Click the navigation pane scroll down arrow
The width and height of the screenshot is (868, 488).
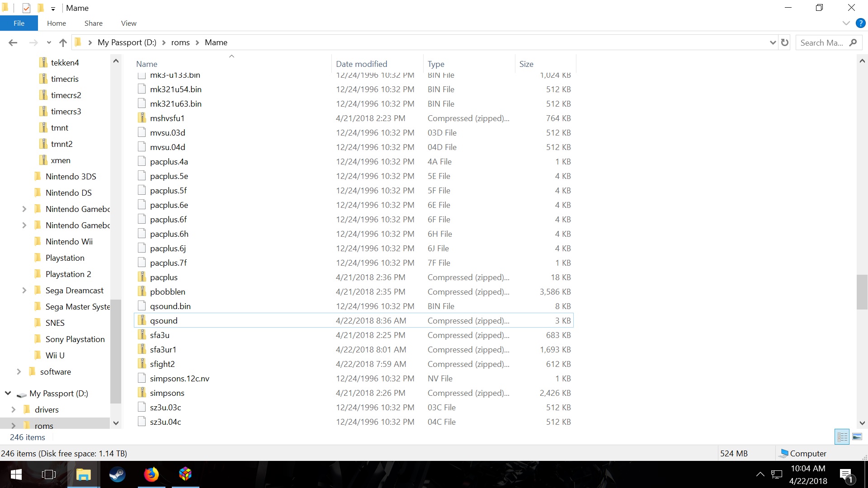tap(116, 423)
